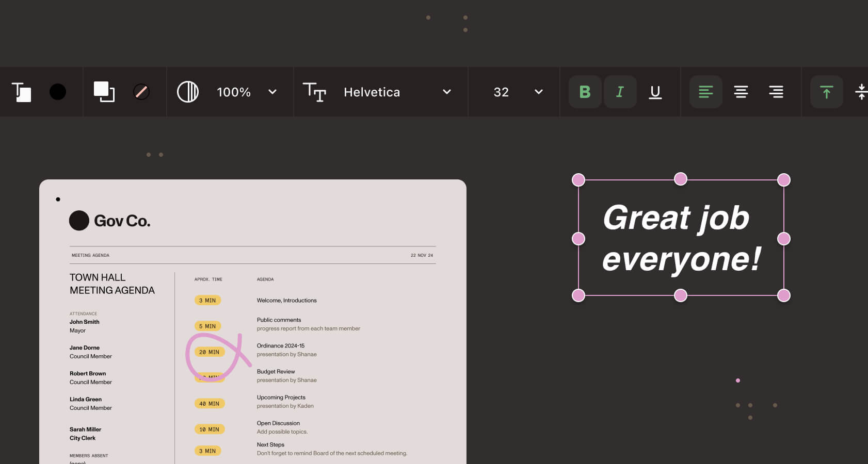This screenshot has width=868, height=464.
Task: Click the ATTENDANCE section label
Action: (x=84, y=313)
